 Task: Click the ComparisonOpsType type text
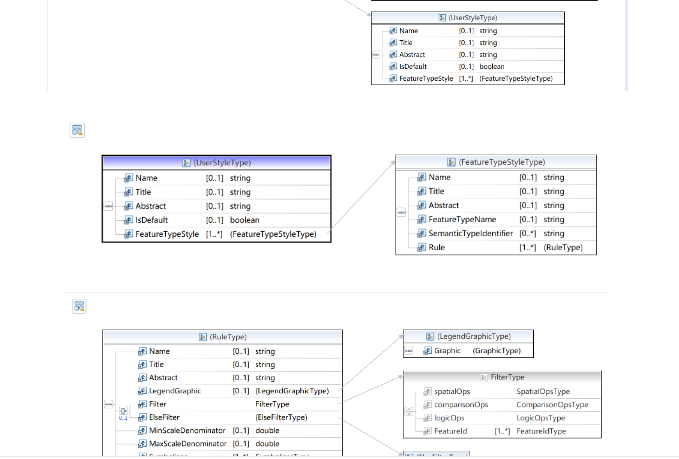click(x=552, y=404)
